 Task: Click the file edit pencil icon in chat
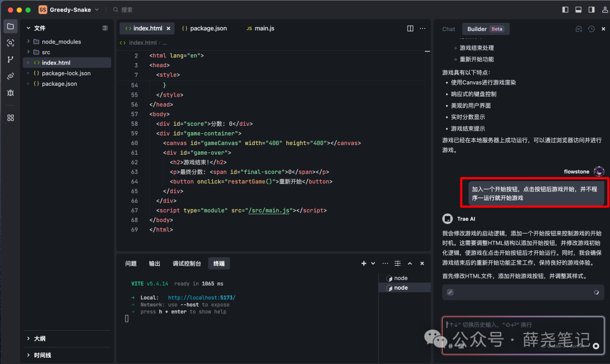click(x=450, y=292)
